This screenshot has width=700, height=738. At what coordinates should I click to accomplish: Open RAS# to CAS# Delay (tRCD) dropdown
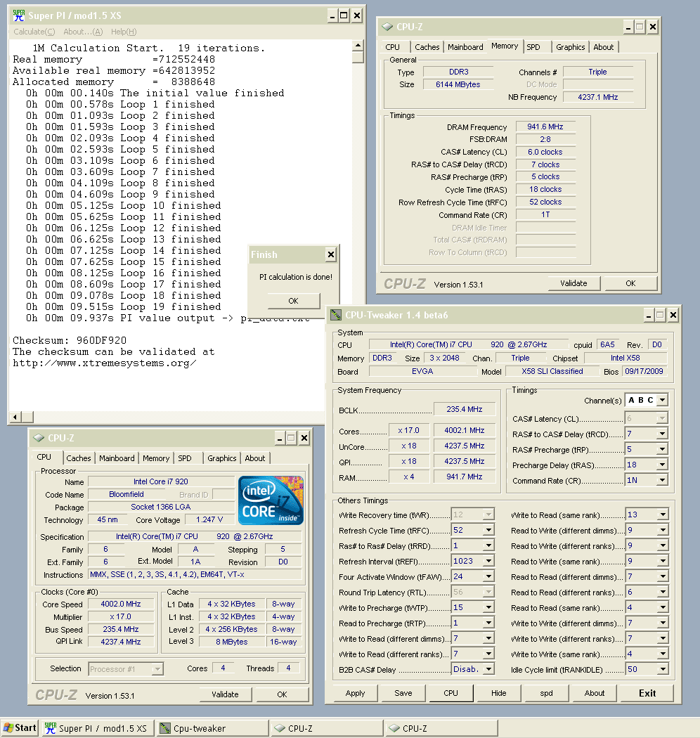pos(662,434)
